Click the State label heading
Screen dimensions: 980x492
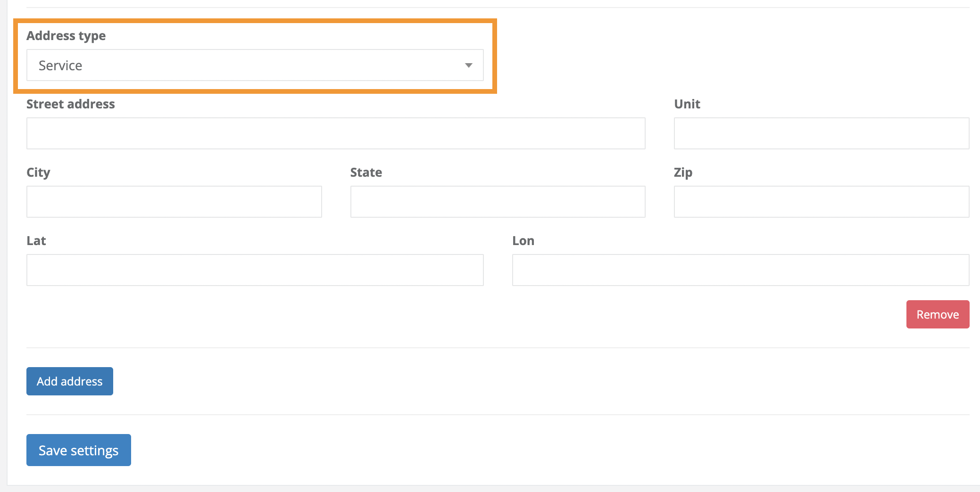(366, 172)
